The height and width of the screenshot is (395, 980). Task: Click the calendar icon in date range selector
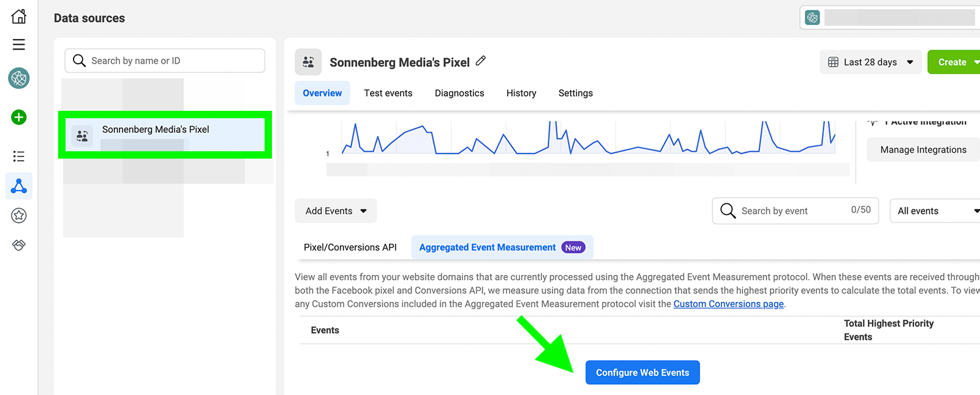833,62
